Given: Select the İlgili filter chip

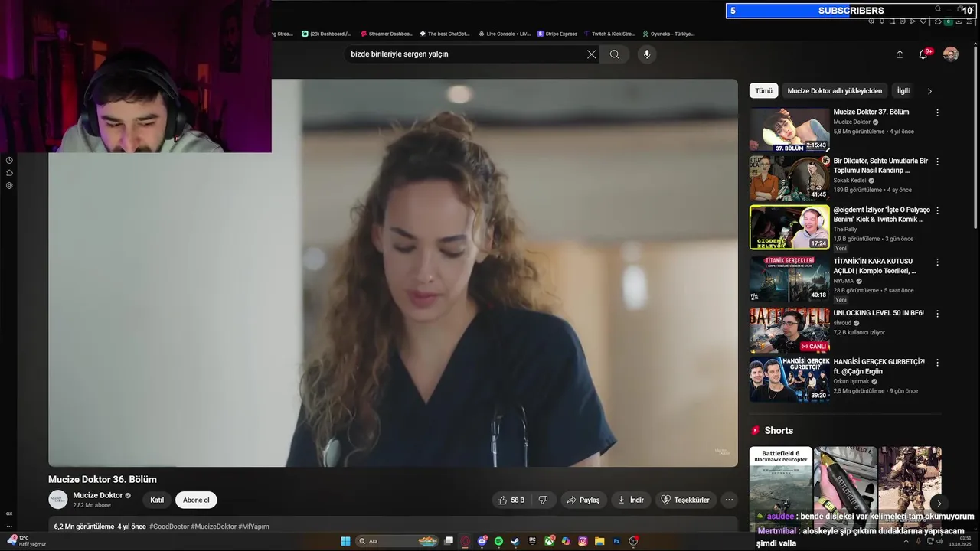Looking at the screenshot, I should pos(903,90).
